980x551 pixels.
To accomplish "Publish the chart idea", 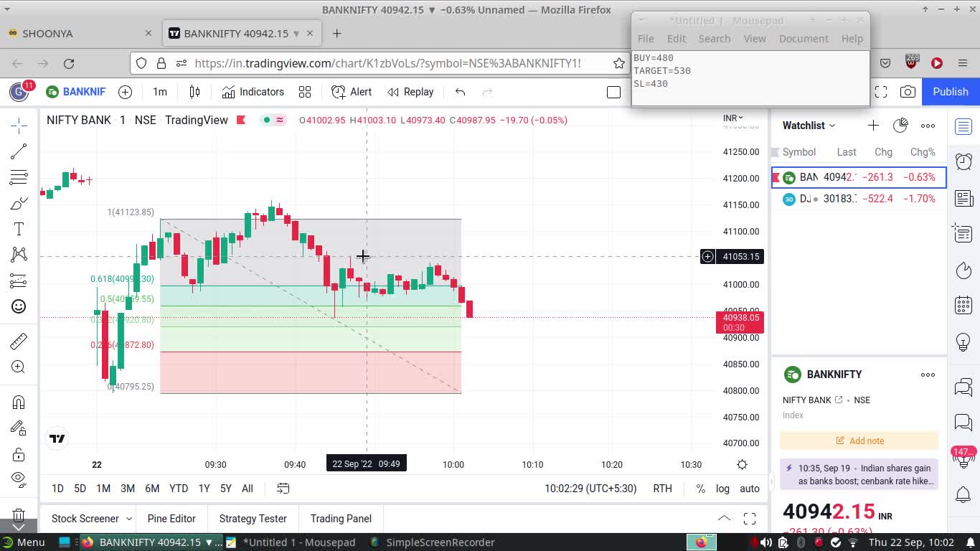I will 951,92.
